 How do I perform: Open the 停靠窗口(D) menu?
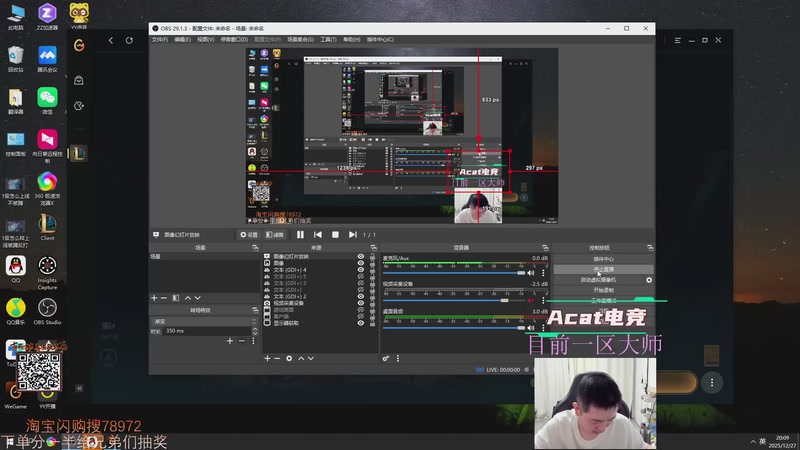tap(234, 40)
